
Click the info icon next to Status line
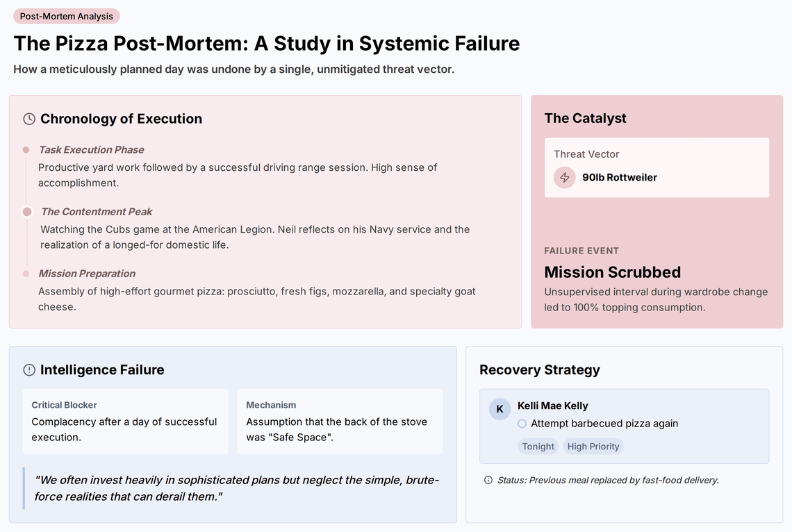[x=488, y=480]
